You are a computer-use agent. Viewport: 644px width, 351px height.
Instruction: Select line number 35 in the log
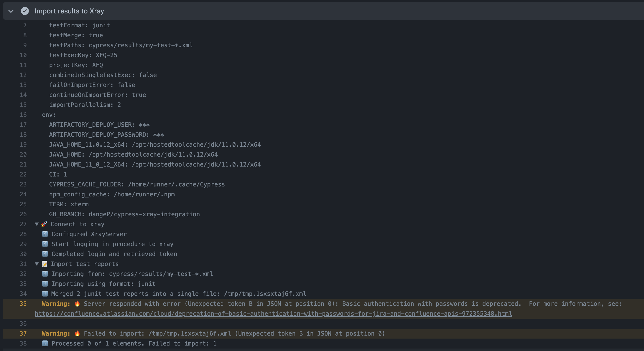(23, 304)
